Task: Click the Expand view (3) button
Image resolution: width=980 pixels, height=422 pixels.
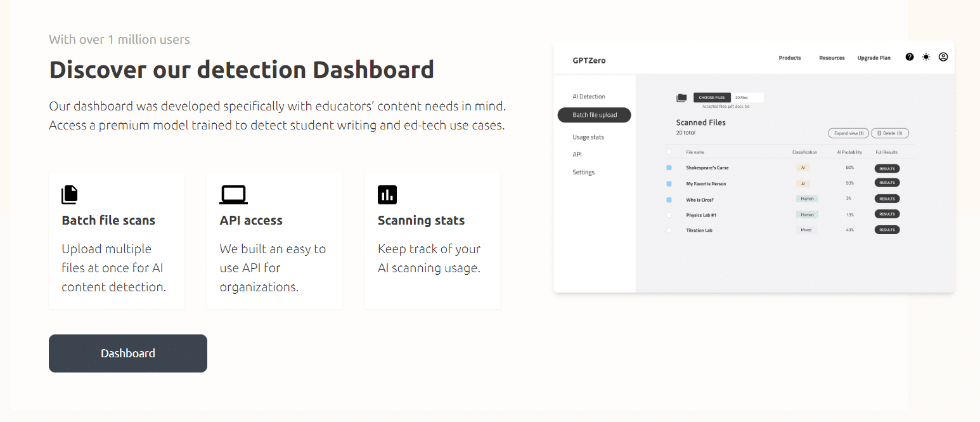Action: click(848, 133)
